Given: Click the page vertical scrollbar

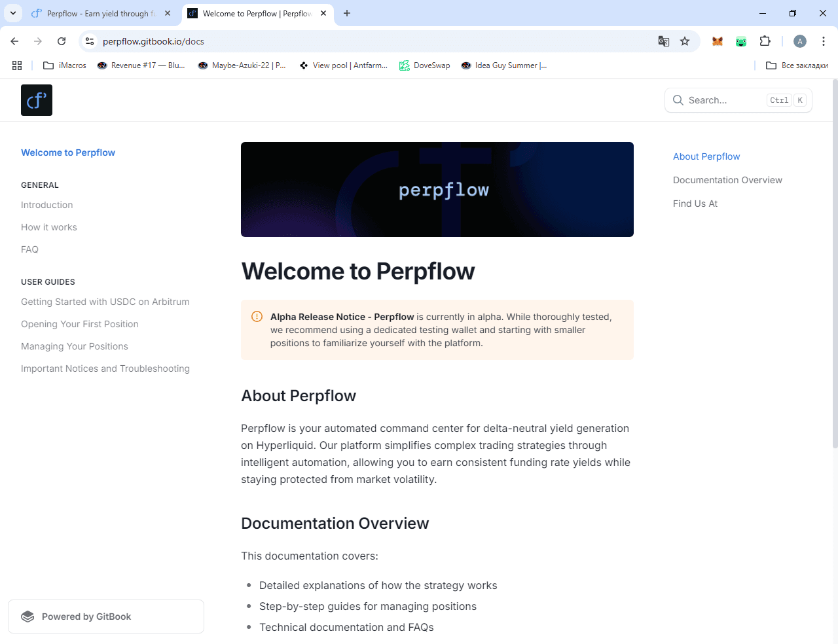Looking at the screenshot, I should (835, 263).
